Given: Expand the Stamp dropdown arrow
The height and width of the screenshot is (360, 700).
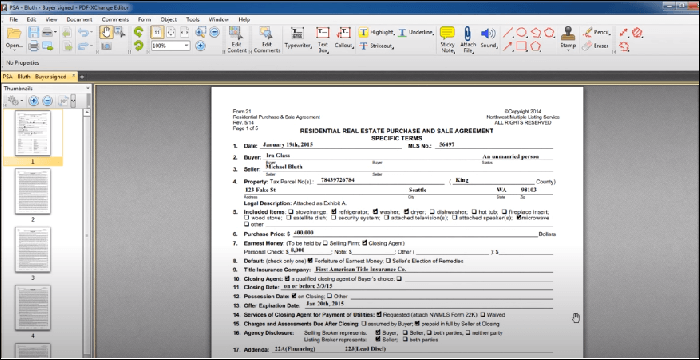Looking at the screenshot, I should tap(568, 50).
